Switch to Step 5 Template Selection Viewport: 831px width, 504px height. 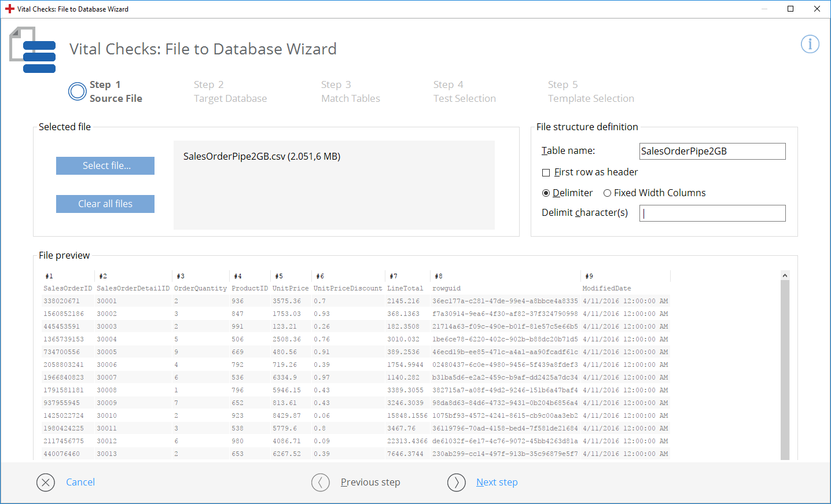[x=590, y=91]
